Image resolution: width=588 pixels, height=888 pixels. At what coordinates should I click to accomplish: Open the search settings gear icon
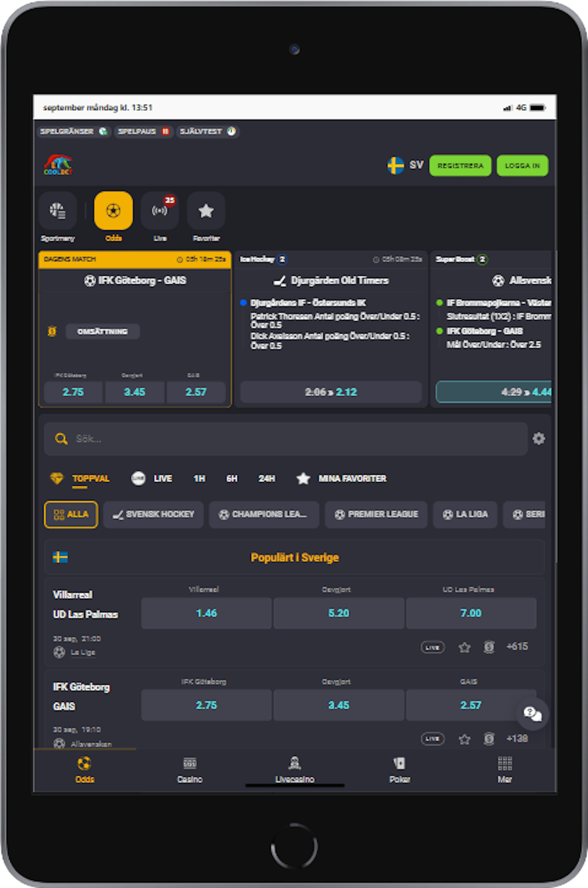point(538,438)
